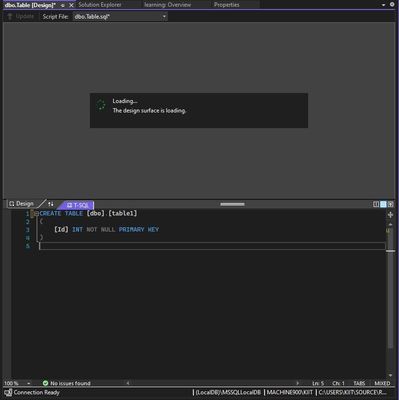Click the No issues found checkmark icon
The width and height of the screenshot is (399, 400).
point(45,383)
